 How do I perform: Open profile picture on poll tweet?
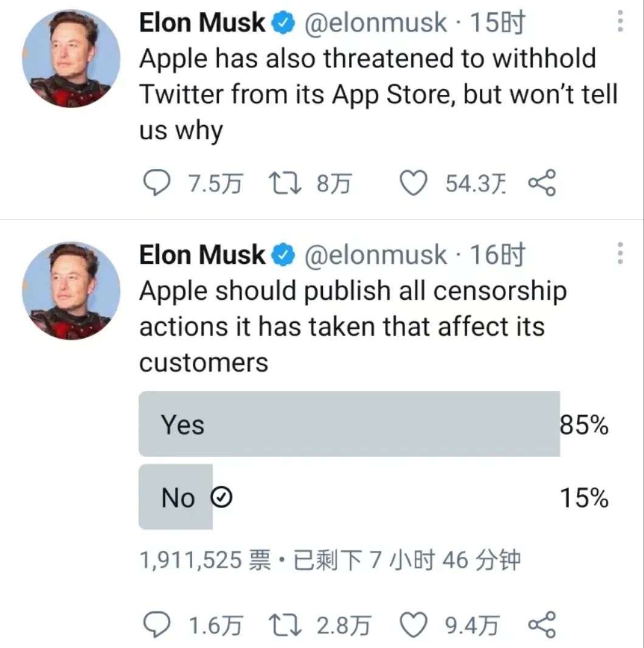(71, 290)
